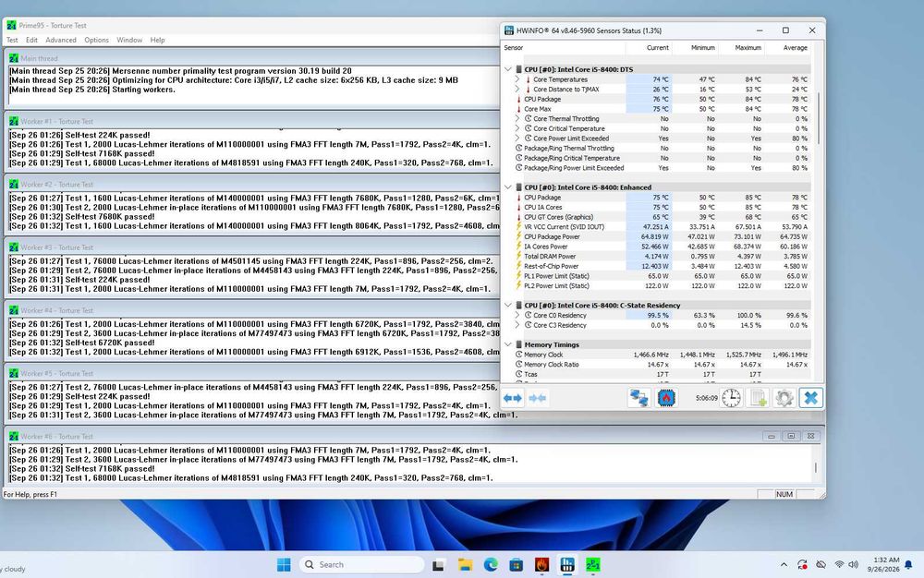Open Microsoft Edge from the taskbar
This screenshot has height=578, width=924.
point(491,565)
